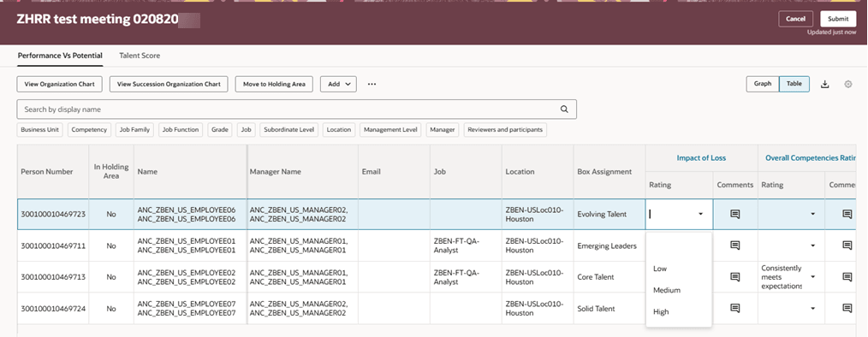Open the settings gear icon

(x=847, y=84)
